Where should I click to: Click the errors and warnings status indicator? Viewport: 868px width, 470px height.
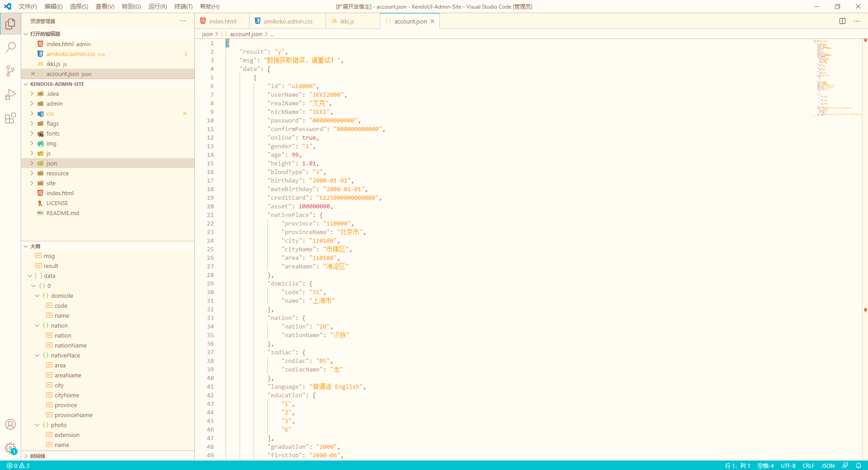coord(18,465)
